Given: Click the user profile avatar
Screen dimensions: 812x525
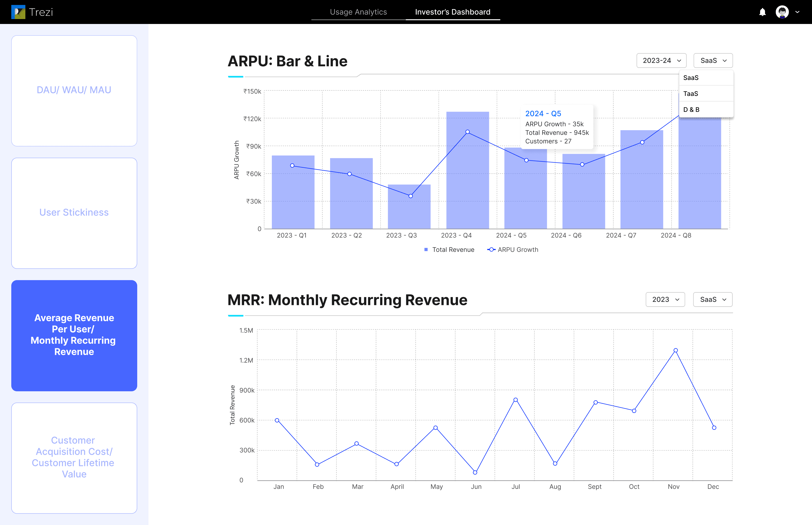Looking at the screenshot, I should pyautogui.click(x=782, y=12).
